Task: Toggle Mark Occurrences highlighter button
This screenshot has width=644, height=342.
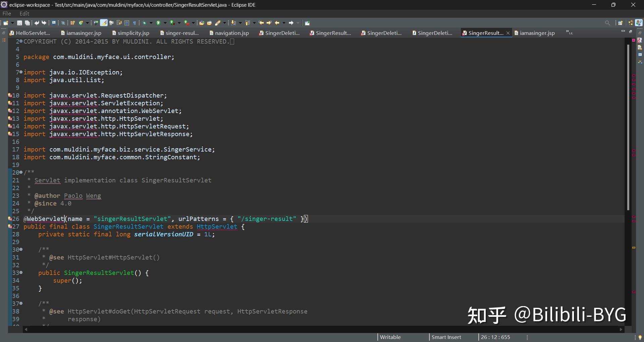Action: coord(104,23)
